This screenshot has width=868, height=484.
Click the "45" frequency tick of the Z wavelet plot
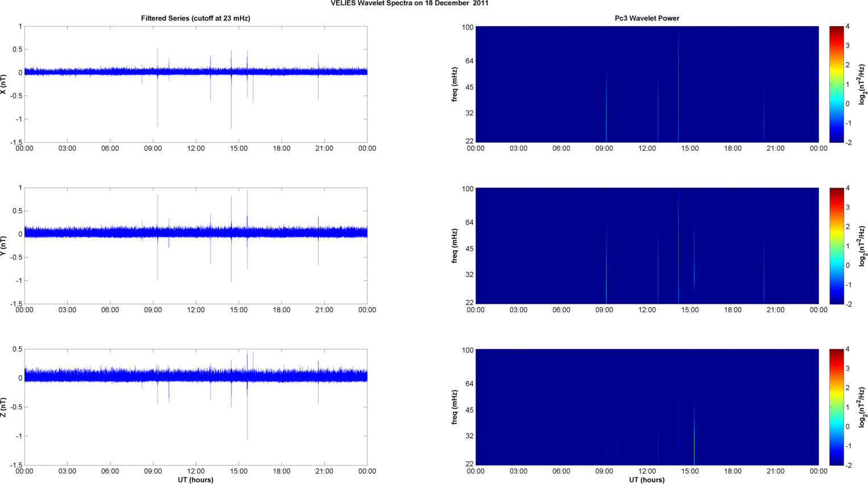pyautogui.click(x=469, y=410)
